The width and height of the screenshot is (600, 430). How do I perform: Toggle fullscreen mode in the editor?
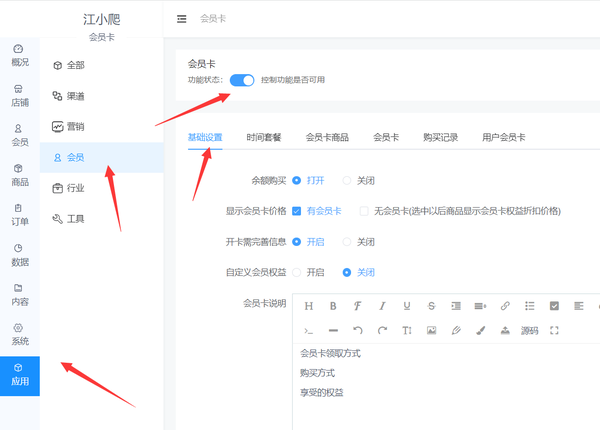tap(555, 330)
